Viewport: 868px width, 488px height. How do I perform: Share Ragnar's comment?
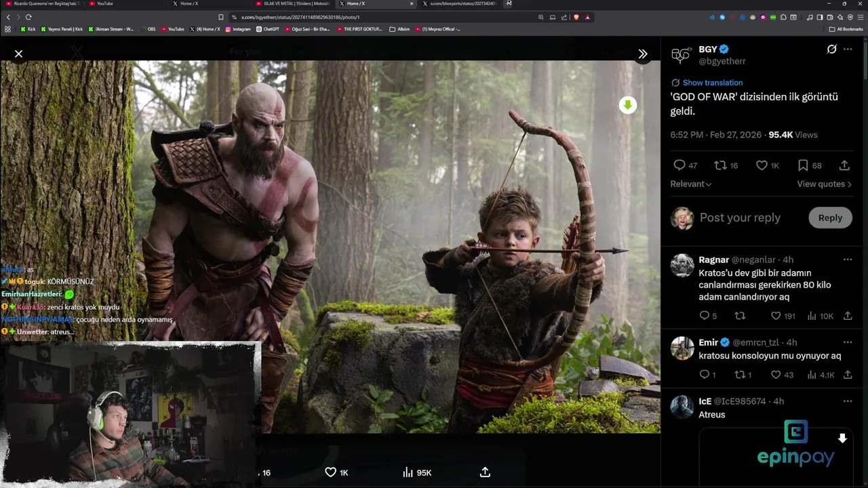click(848, 316)
